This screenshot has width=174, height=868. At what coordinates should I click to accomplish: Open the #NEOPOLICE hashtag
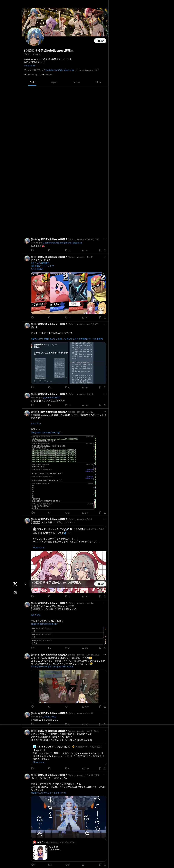tap(67, 666)
